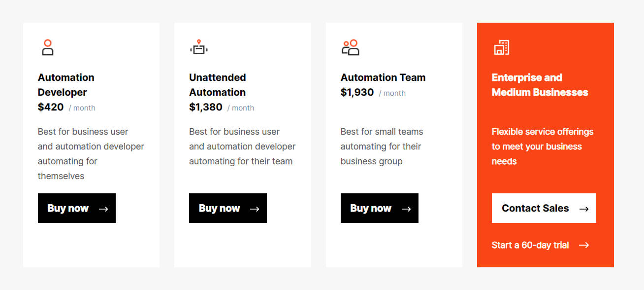Select the Automation Team heading
Image resolution: width=644 pixels, height=290 pixels.
coord(383,77)
